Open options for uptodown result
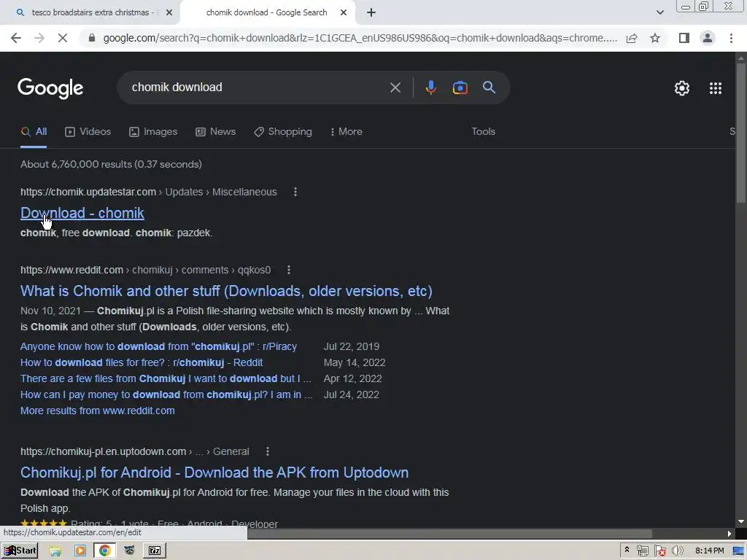Screen dimensions: 747x560 point(268,451)
